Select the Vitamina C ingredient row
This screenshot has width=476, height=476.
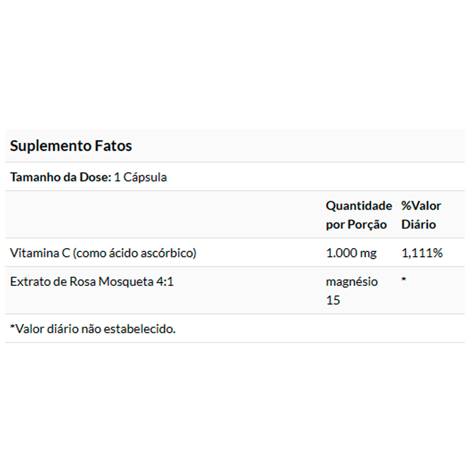235,253
